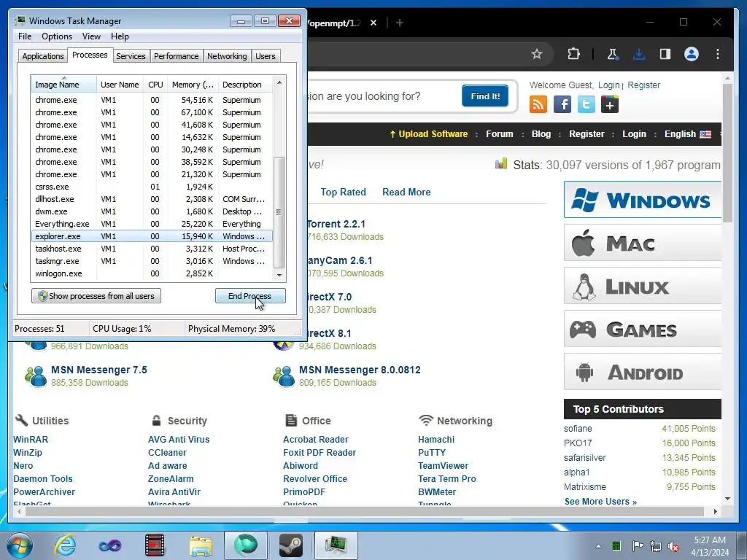Viewport: 747px width, 560px height.
Task: Open the See More Users link
Action: click(600, 502)
